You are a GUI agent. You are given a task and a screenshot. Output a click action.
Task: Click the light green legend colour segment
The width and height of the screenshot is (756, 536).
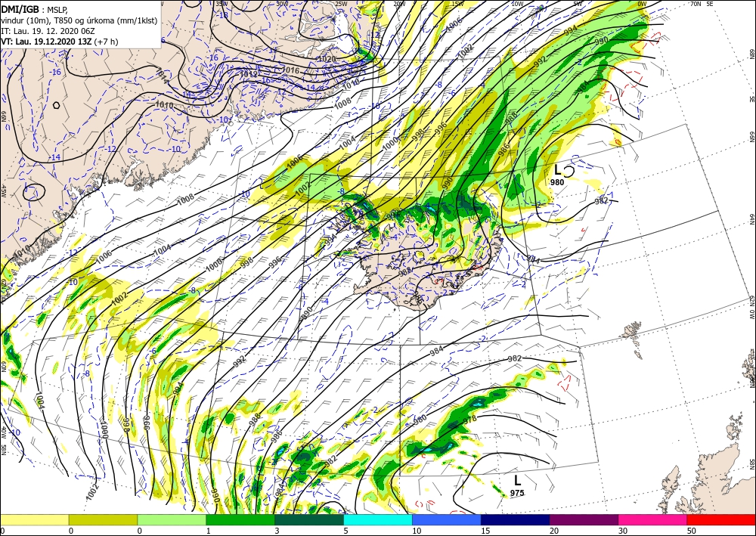coord(172,520)
